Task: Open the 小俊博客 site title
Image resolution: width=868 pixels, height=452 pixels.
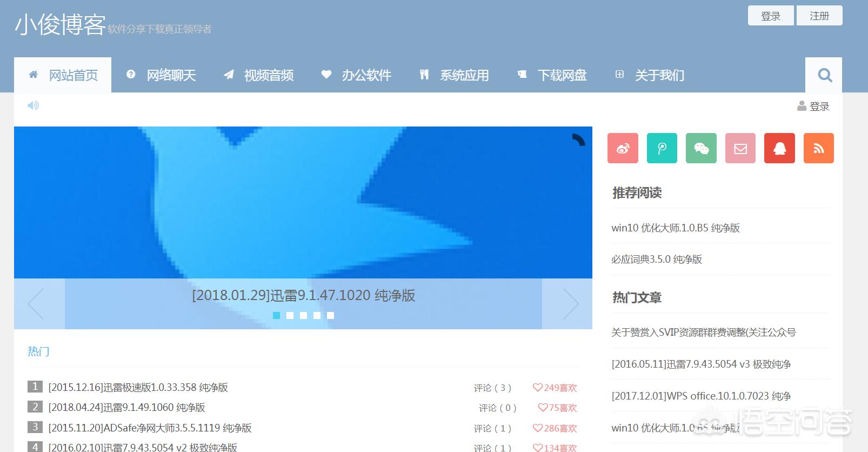Action: [x=60, y=25]
